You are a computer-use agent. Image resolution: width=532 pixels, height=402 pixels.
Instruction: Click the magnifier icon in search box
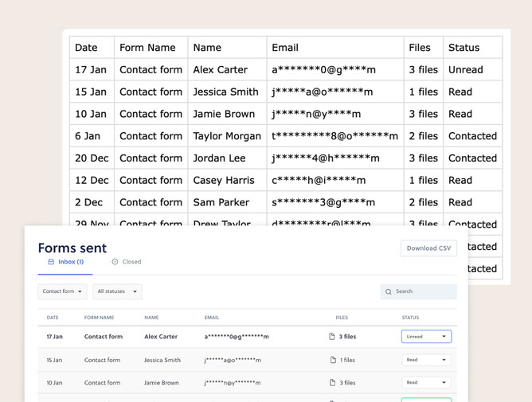[x=389, y=292]
